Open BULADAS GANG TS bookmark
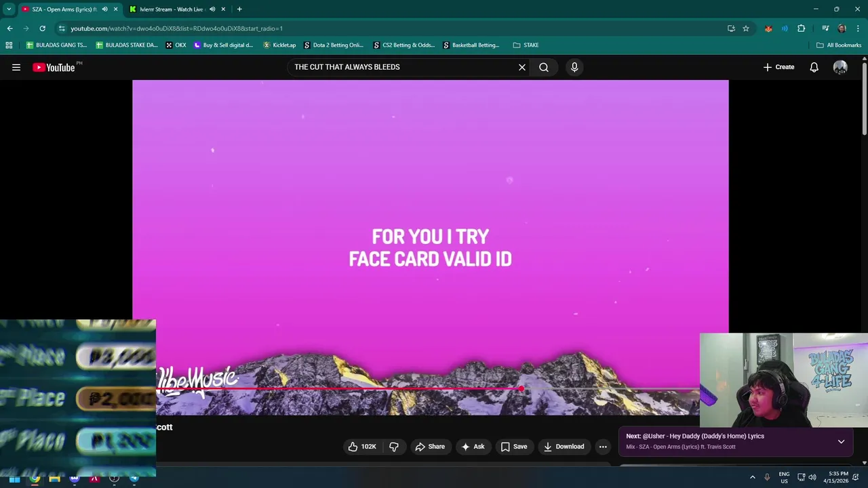Image resolution: width=868 pixels, height=488 pixels. coord(56,45)
